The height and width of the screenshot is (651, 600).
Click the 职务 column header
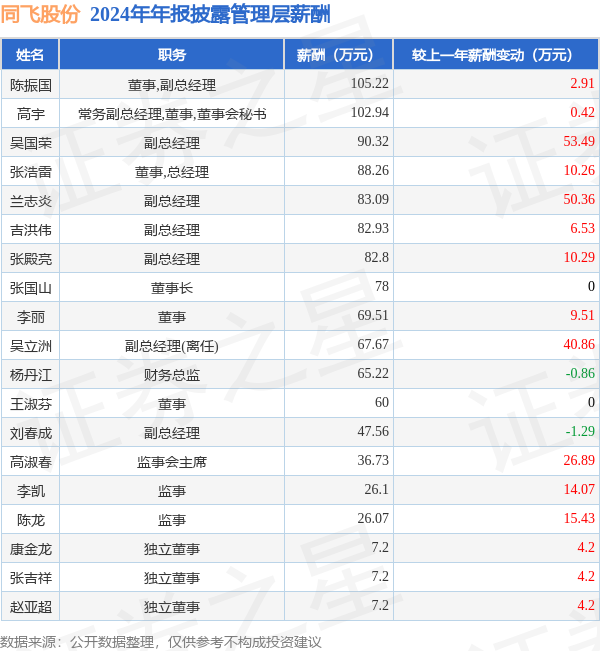[172, 54]
